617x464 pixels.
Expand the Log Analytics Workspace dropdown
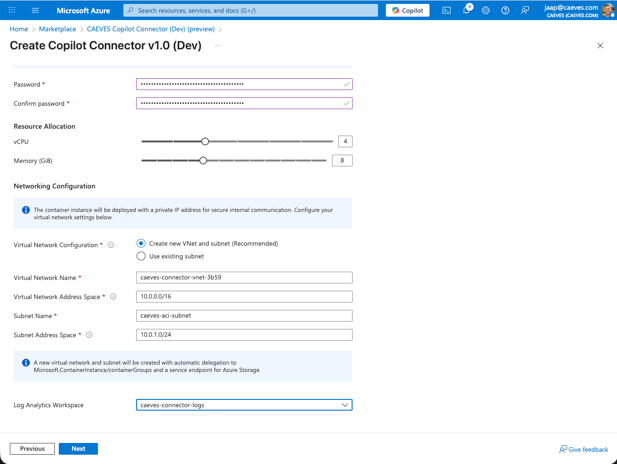click(x=244, y=405)
